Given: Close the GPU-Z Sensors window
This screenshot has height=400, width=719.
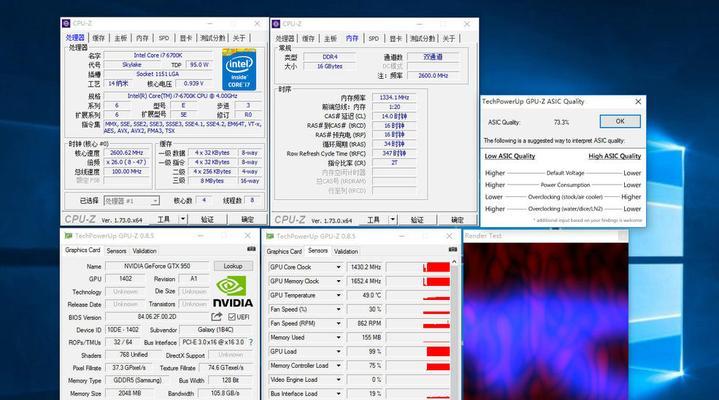Looking at the screenshot, I should 449,236.
